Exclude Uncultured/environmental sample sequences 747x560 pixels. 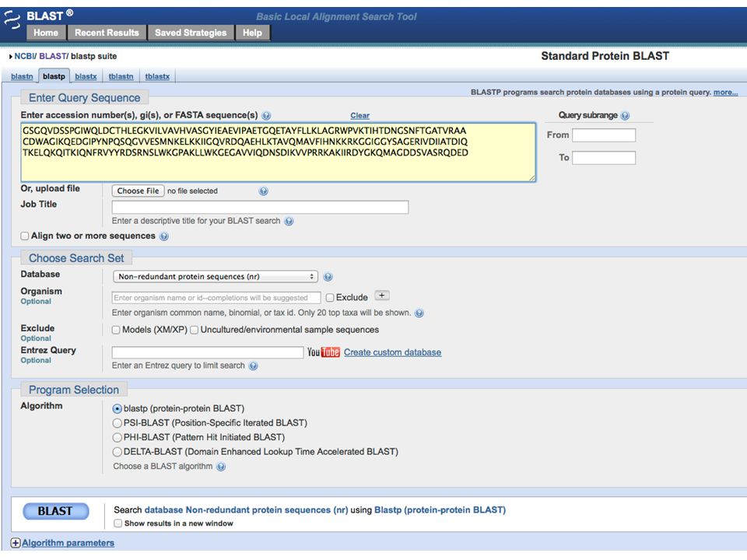click(x=195, y=330)
